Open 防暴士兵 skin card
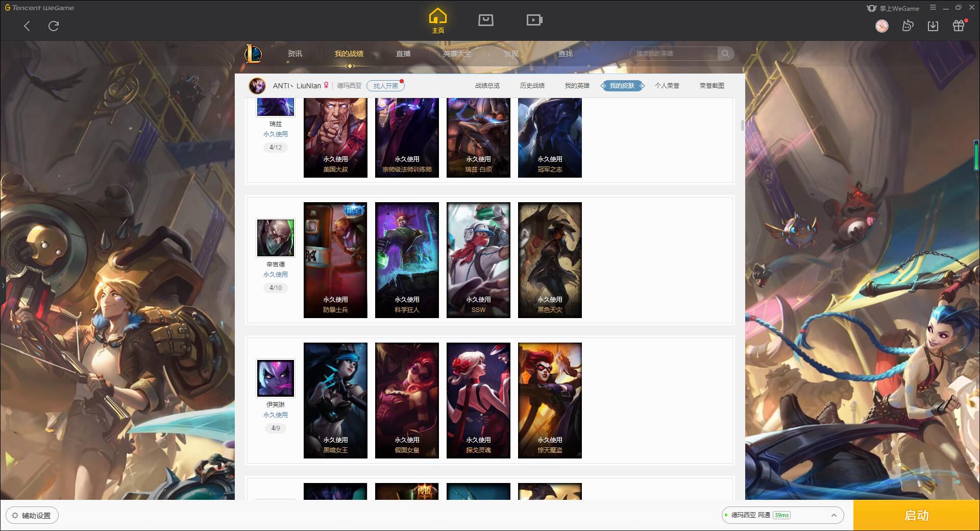Image resolution: width=980 pixels, height=531 pixels. coord(335,260)
